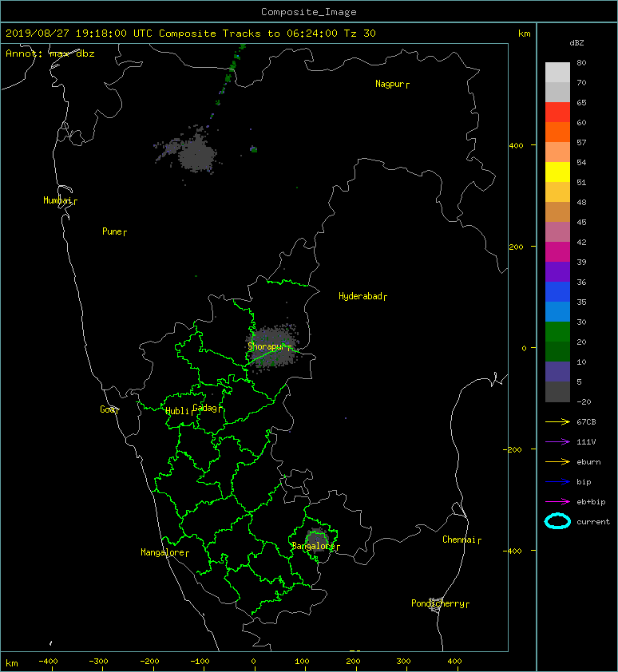This screenshot has width=618, height=672.
Task: Select the Bangalore city label
Action: [313, 546]
